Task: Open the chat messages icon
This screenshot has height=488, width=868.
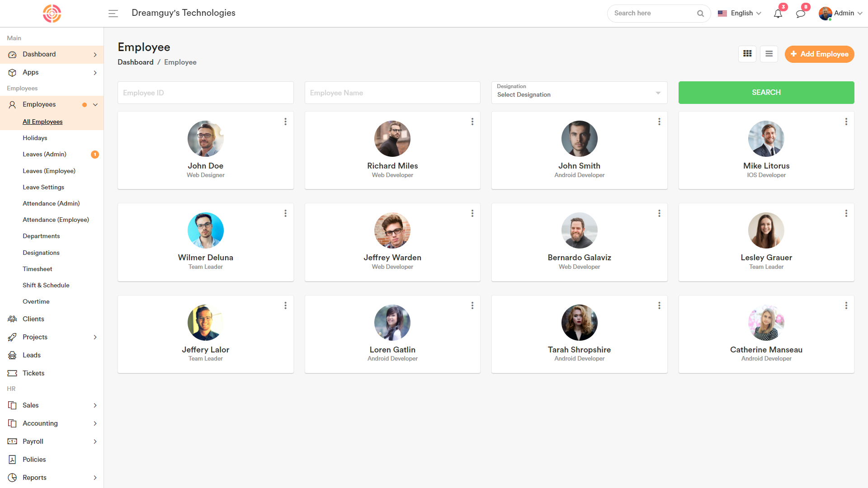Action: pos(800,14)
